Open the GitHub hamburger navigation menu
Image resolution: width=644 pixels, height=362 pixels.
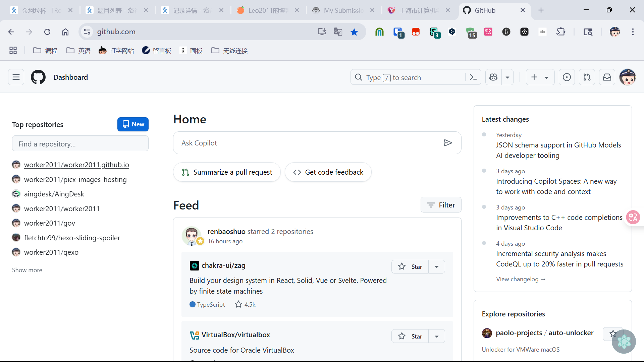(16, 77)
